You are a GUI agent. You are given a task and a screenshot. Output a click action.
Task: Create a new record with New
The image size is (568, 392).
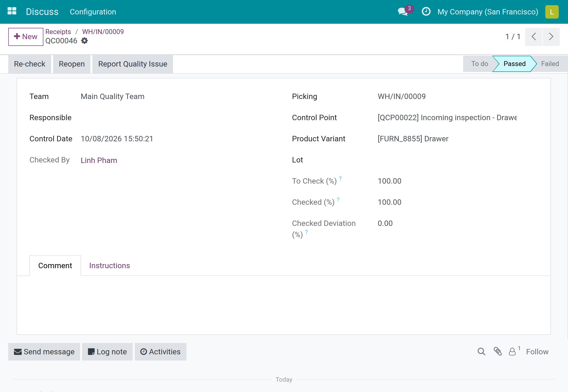click(26, 37)
